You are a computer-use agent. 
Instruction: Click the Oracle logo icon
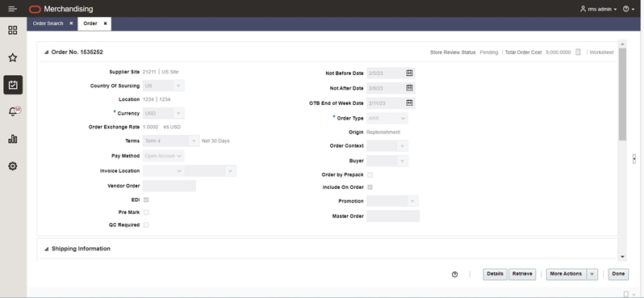[35, 9]
